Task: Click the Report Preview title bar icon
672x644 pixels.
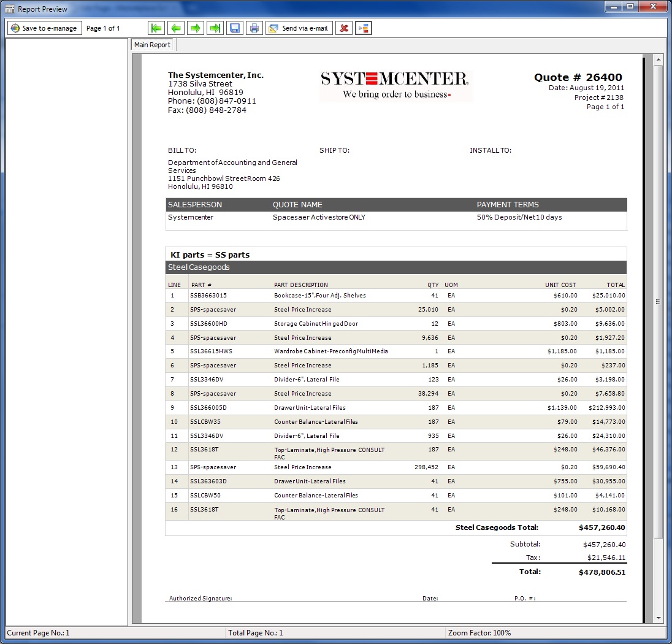Action: (9, 9)
